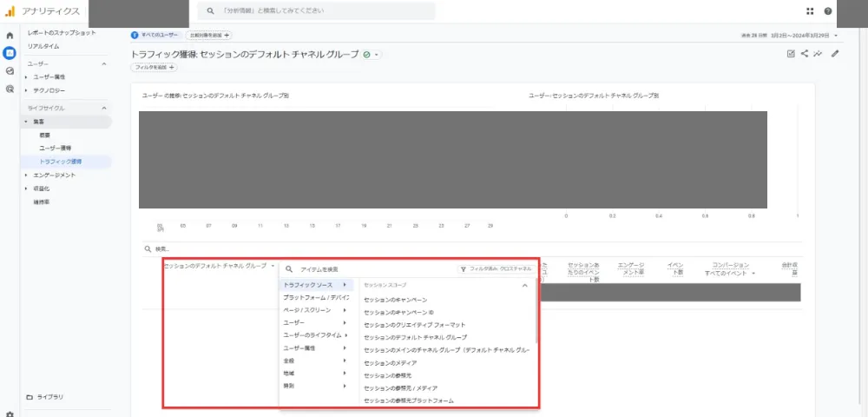Select トラフィック ソース category in picker

coord(316,285)
